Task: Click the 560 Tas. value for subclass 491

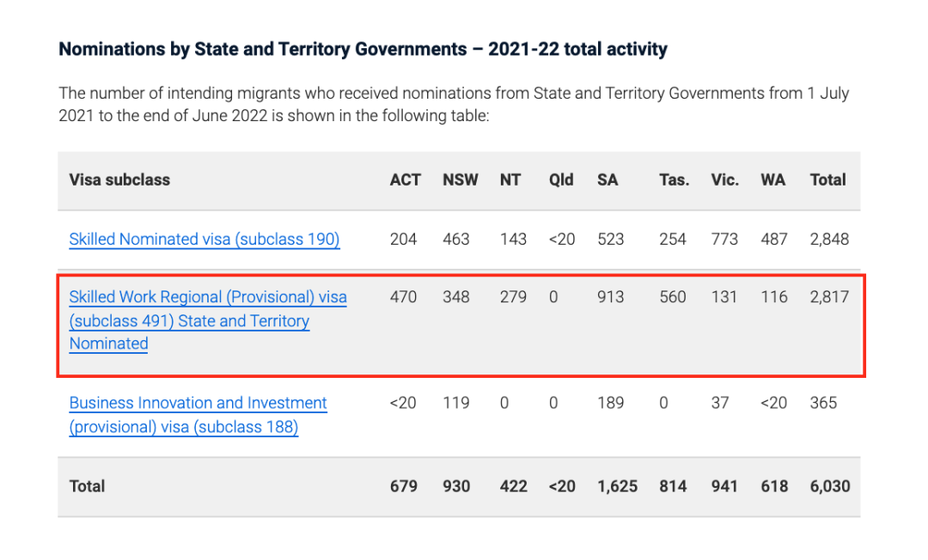Action: point(673,297)
